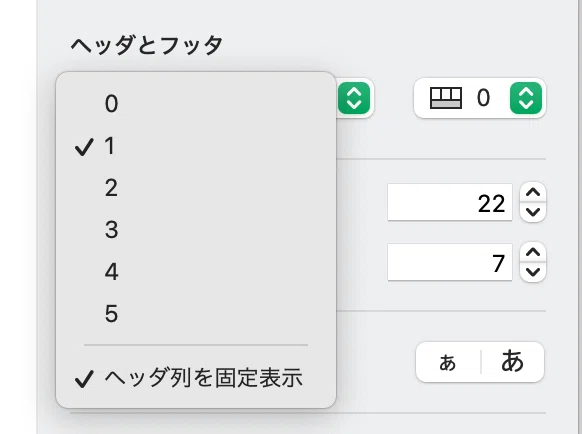Make table font larger with big あ
The image size is (582, 434).
513,362
